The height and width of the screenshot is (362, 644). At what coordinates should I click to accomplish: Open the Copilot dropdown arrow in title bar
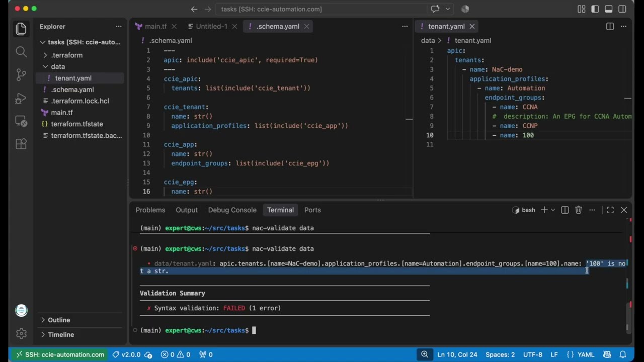point(447,9)
